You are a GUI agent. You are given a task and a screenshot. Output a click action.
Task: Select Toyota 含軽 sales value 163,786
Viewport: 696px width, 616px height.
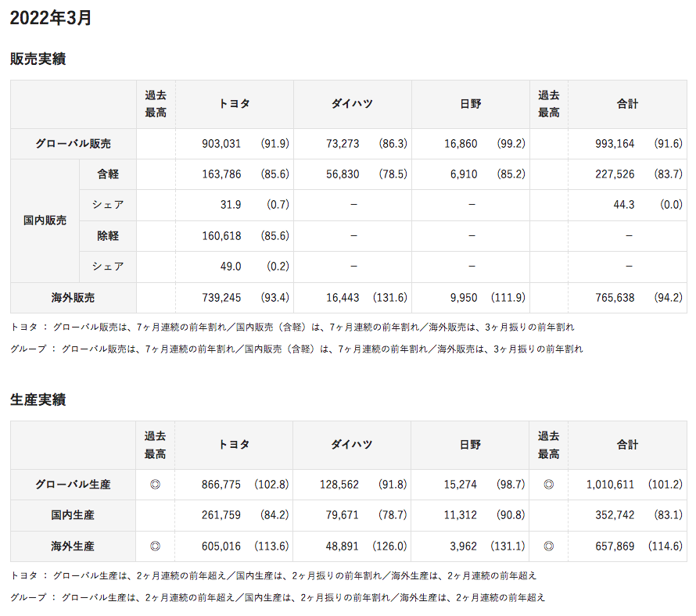221,174
